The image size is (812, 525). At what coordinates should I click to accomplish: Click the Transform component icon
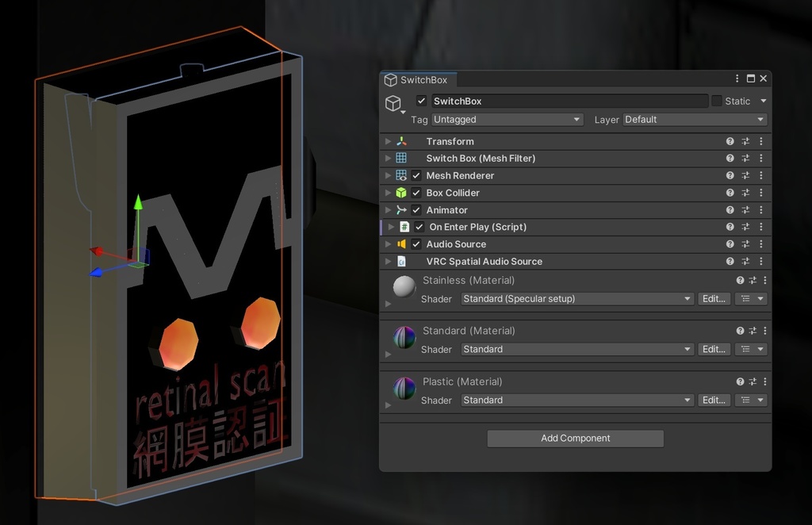(x=401, y=141)
